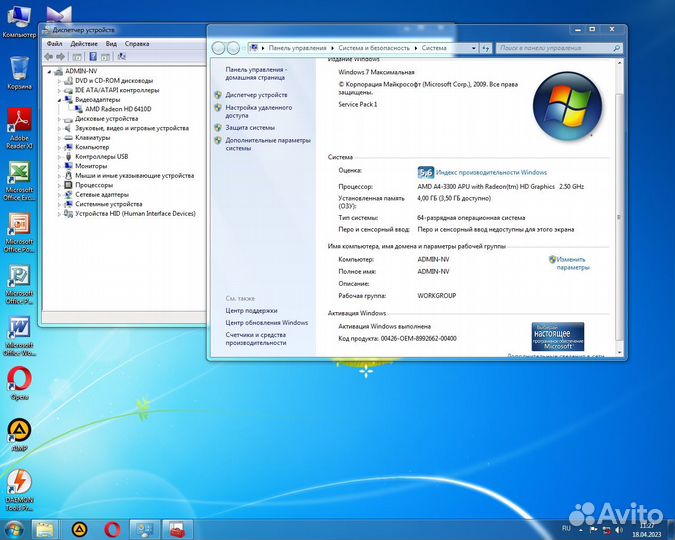Launch AIMP player desktop shortcut
The width and height of the screenshot is (675, 540).
pos(19,434)
